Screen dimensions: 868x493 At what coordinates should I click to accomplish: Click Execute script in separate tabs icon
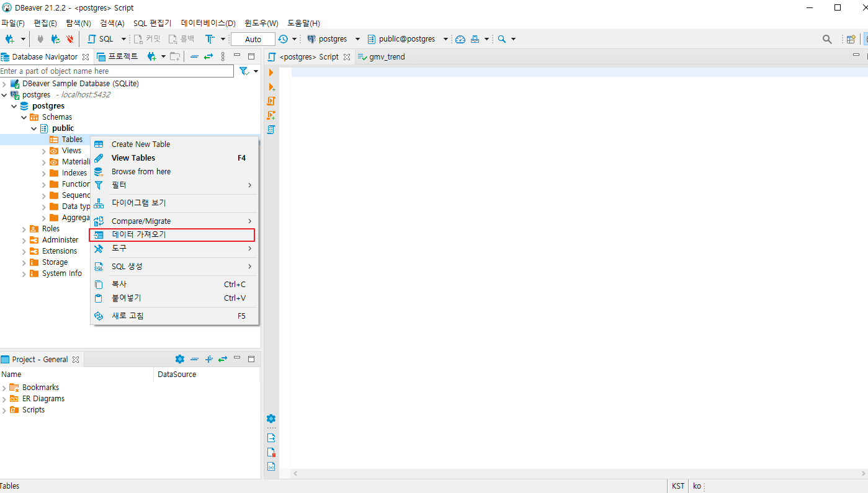[271, 115]
